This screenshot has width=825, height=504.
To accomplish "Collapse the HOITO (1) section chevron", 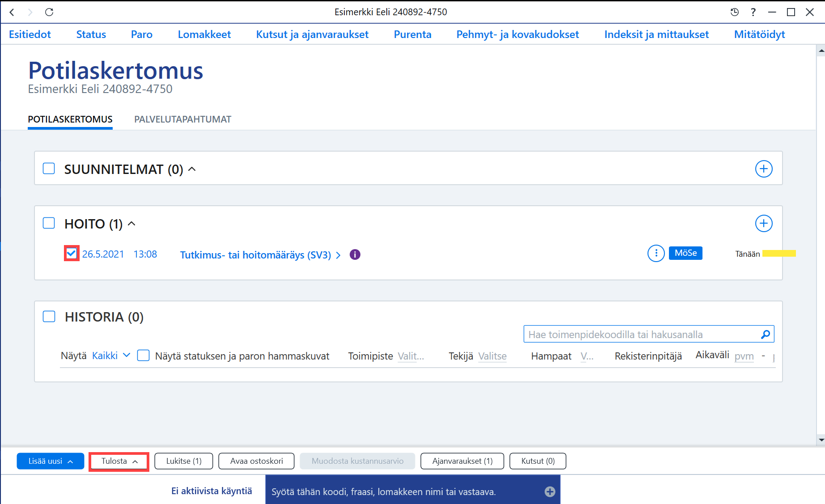I will (x=131, y=224).
